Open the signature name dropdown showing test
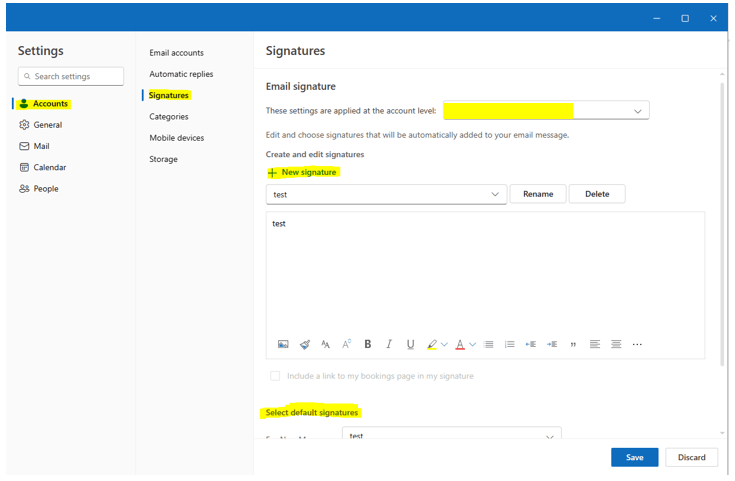This screenshot has width=735, height=481. click(386, 194)
